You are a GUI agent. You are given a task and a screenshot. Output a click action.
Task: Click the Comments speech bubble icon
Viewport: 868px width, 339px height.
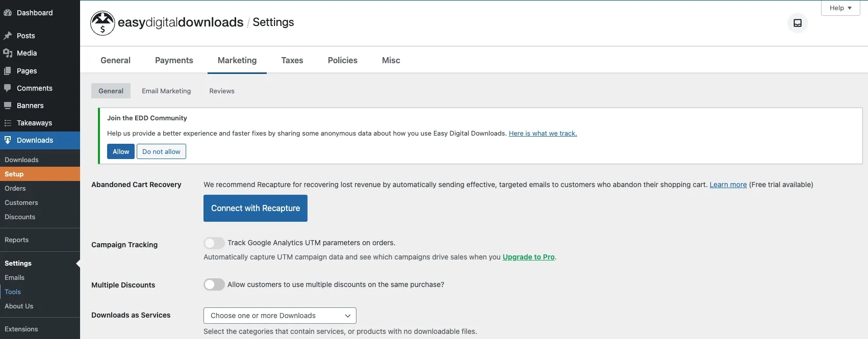(8, 88)
